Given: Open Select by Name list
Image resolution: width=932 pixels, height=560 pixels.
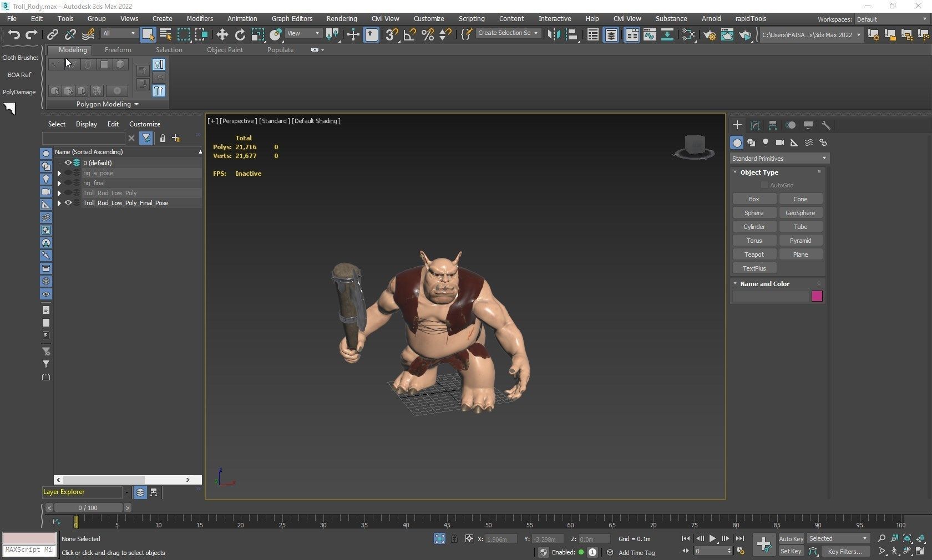Looking at the screenshot, I should pyautogui.click(x=165, y=34).
